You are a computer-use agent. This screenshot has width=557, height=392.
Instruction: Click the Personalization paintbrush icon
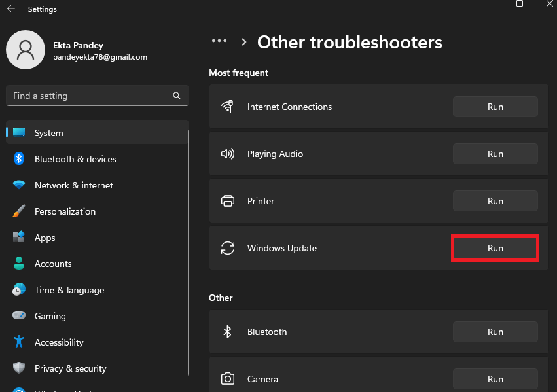point(19,211)
